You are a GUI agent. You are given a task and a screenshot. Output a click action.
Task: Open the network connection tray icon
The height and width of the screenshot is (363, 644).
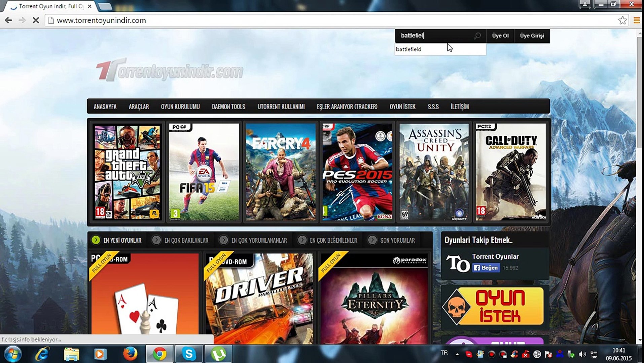594,354
